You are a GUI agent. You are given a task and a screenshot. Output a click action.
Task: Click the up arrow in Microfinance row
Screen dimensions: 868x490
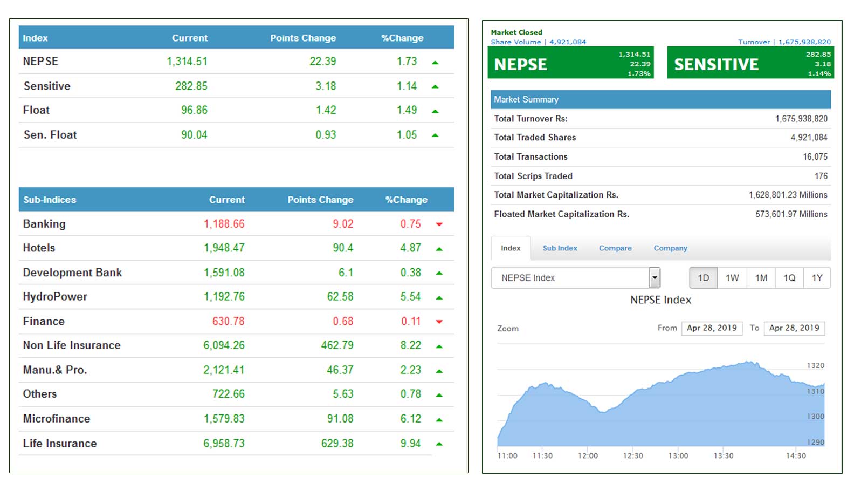point(439,419)
